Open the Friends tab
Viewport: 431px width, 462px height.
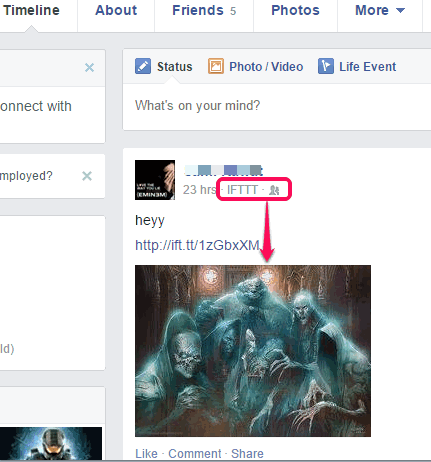click(x=198, y=10)
